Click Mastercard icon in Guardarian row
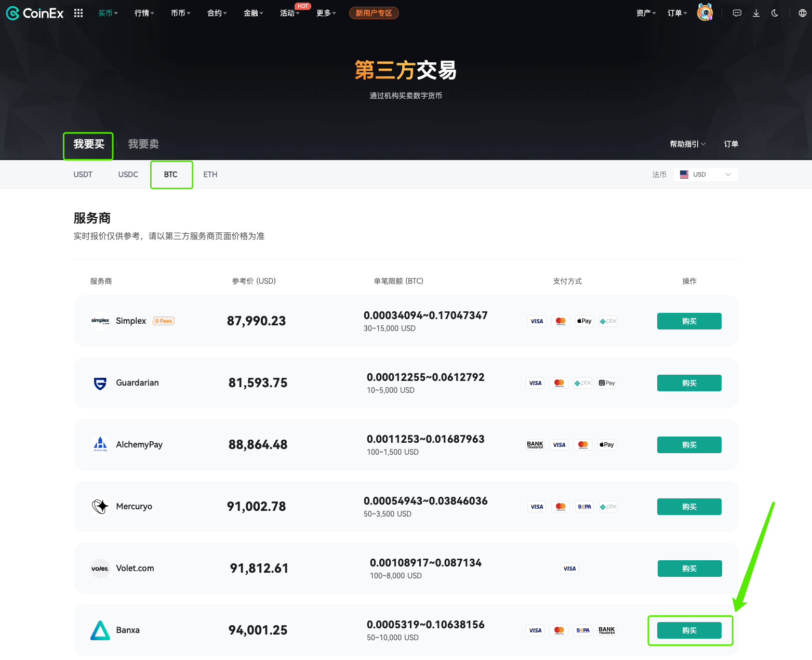Viewport: 812px width, 660px height. [559, 383]
